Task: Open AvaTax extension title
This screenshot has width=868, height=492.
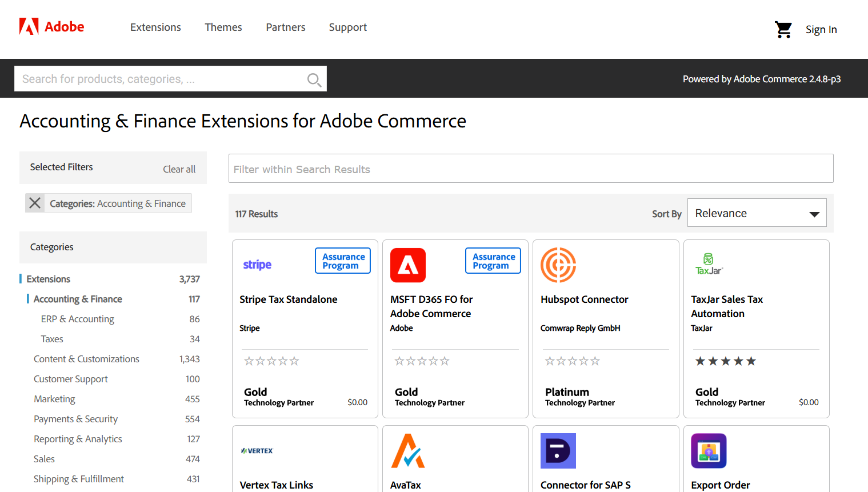Action: 406,485
